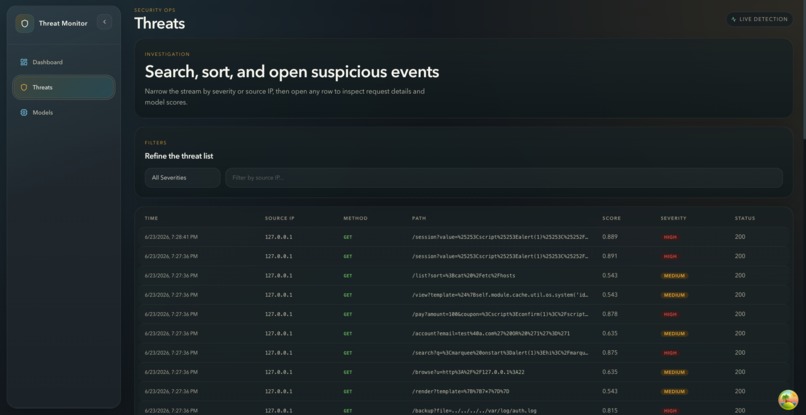Click the /render?template path entry
This screenshot has height=415, width=806.
(x=460, y=391)
